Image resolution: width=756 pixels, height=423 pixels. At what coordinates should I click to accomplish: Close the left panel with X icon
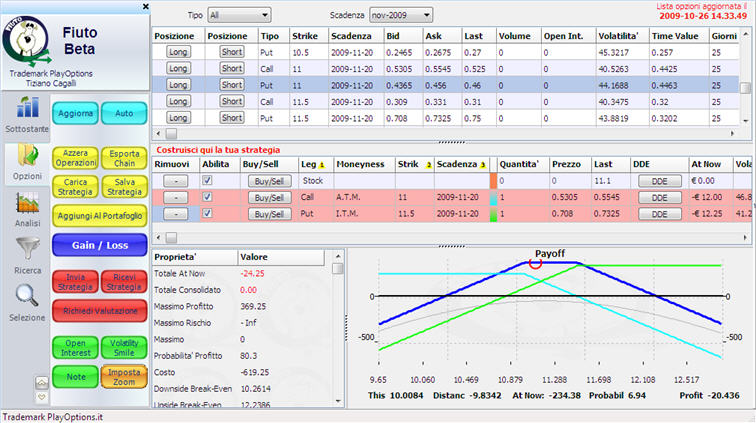point(147,6)
